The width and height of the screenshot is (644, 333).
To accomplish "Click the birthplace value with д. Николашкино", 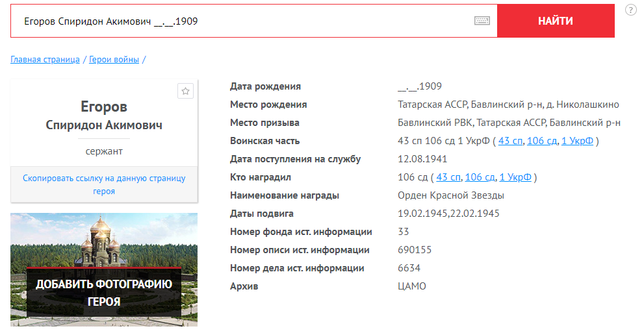I will pyautogui.click(x=508, y=105).
